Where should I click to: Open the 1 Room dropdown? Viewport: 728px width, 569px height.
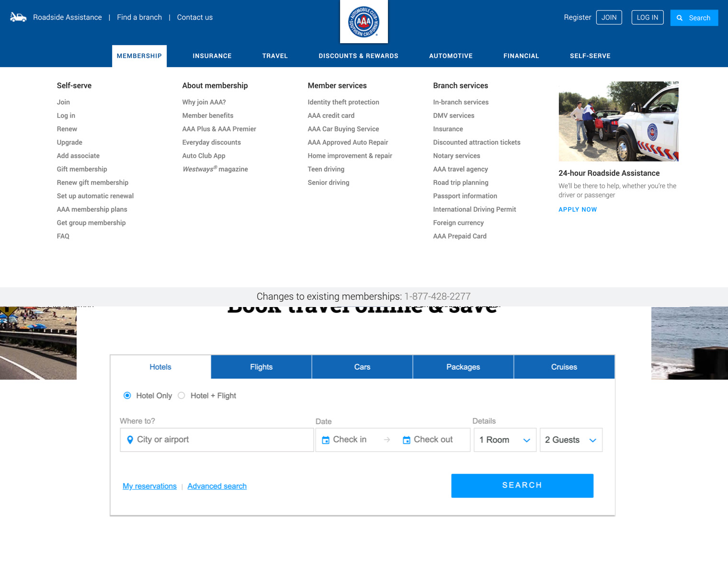(x=505, y=440)
